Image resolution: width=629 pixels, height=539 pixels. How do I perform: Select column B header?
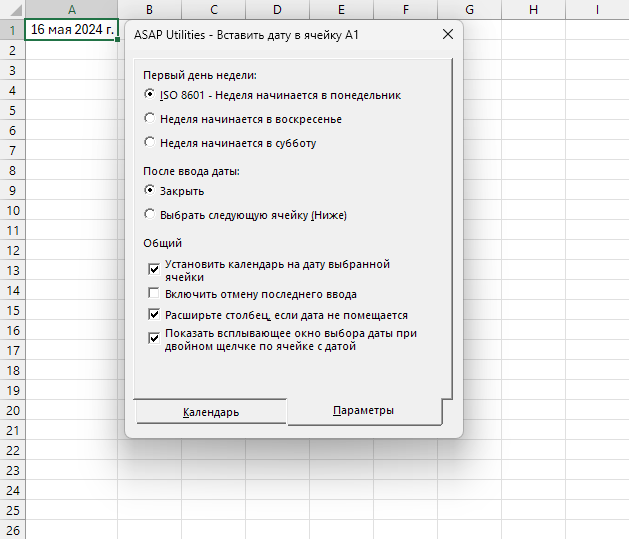[x=149, y=9]
